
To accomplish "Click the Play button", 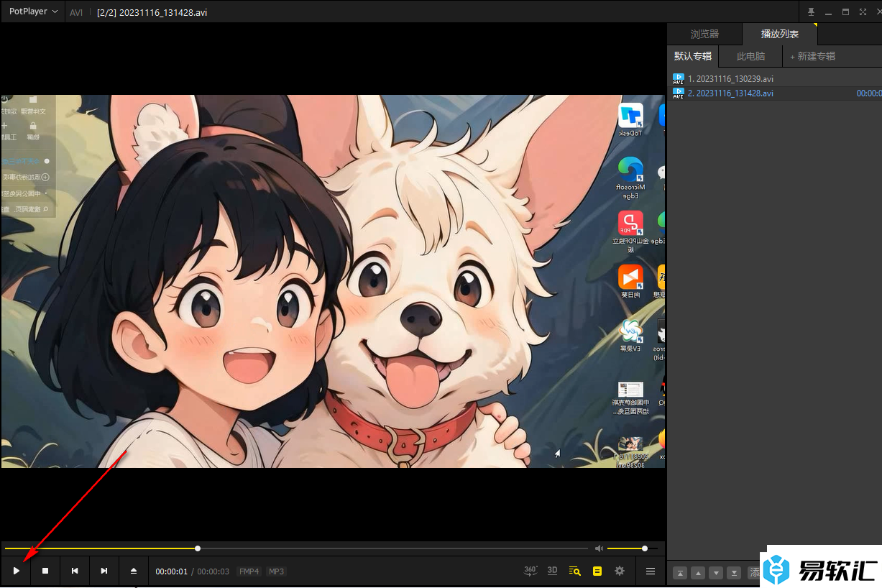I will pyautogui.click(x=16, y=571).
